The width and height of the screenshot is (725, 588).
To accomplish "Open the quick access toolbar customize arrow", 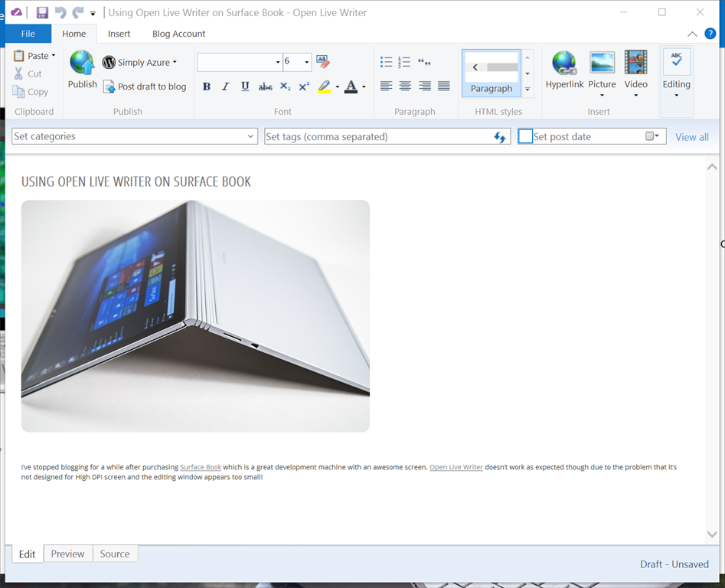I will [93, 14].
